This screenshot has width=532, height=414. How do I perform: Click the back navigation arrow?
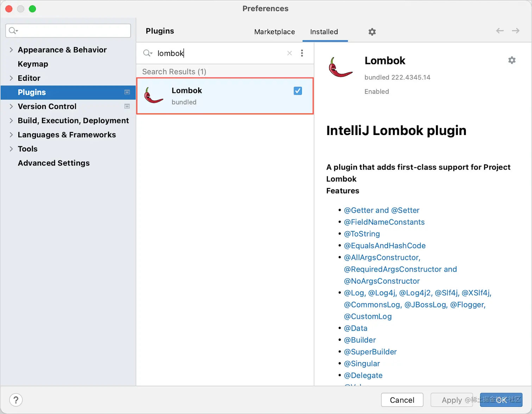click(x=500, y=31)
